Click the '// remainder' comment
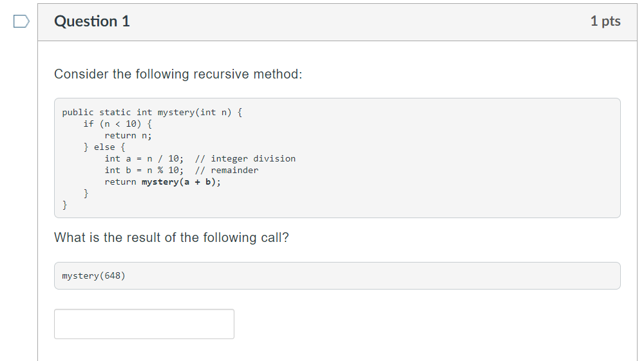The width and height of the screenshot is (644, 361). (x=227, y=171)
